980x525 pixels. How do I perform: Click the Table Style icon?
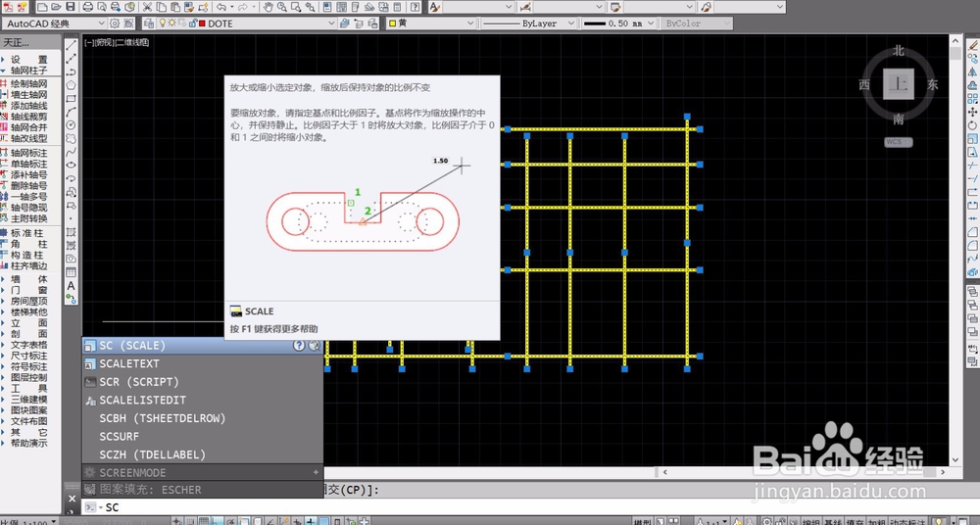pyautogui.click(x=615, y=8)
